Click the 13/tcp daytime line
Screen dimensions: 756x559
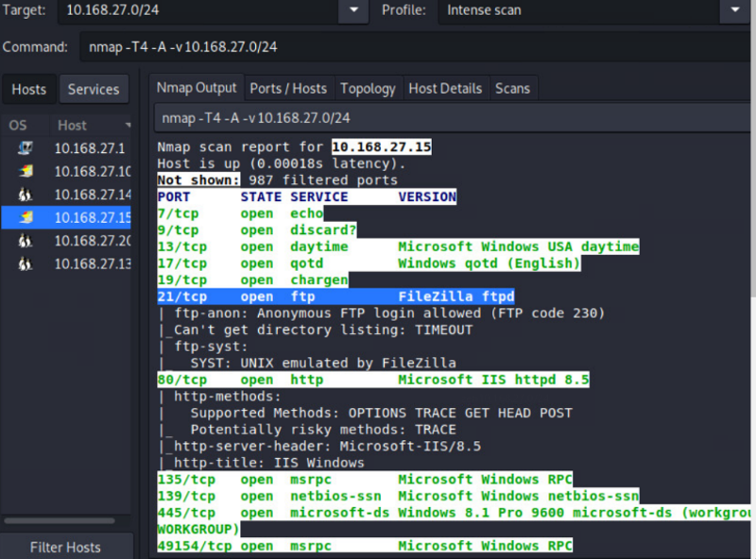[x=398, y=246]
